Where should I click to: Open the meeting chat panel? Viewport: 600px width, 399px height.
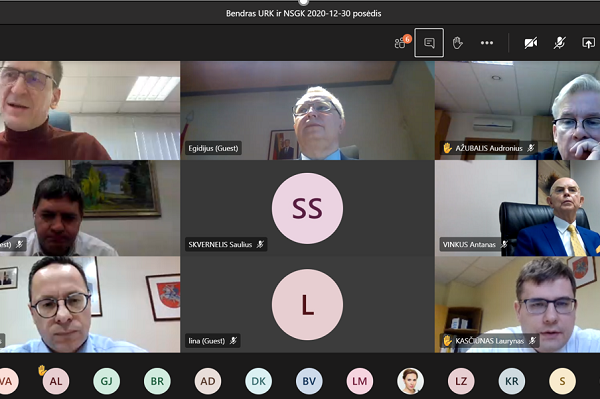(x=429, y=43)
